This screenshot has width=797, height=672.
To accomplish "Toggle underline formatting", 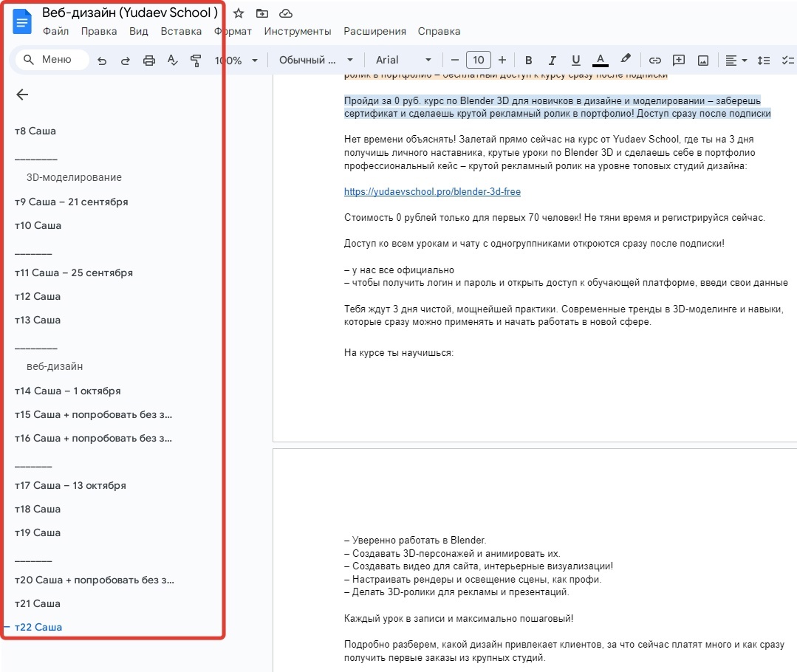I will 576,60.
